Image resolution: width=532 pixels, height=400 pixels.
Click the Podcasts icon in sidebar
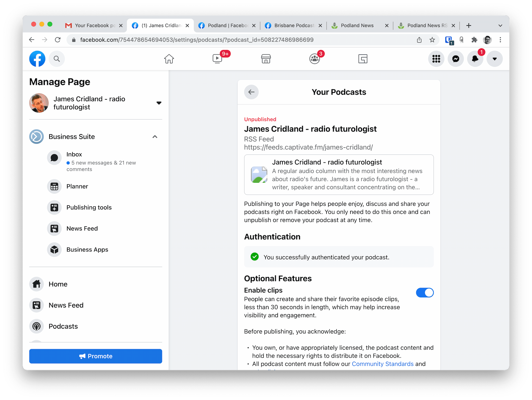(37, 326)
